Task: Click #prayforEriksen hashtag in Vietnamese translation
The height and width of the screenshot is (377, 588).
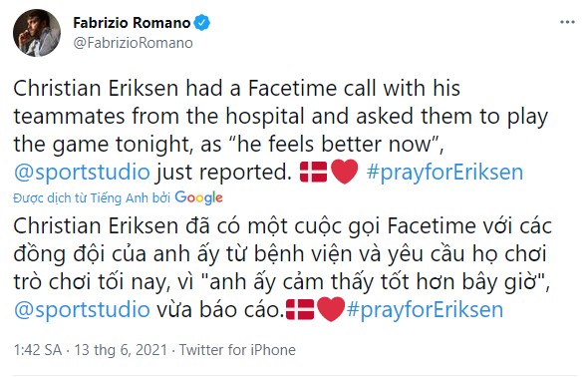Action: click(x=425, y=310)
